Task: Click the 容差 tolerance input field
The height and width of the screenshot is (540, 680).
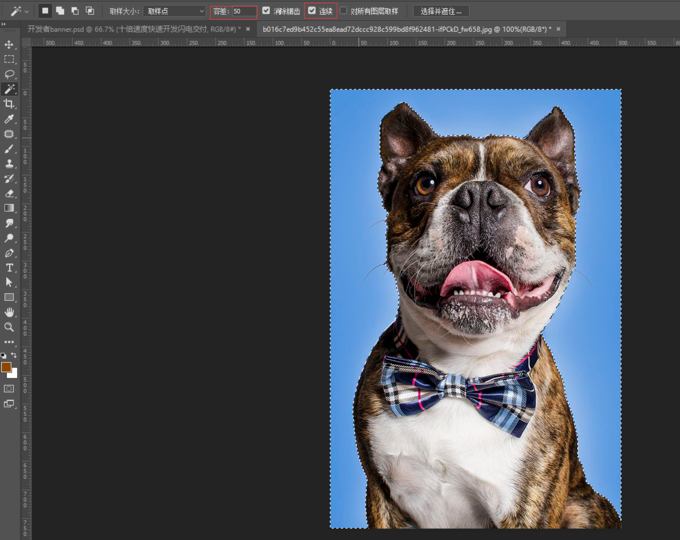Action: pos(243,11)
